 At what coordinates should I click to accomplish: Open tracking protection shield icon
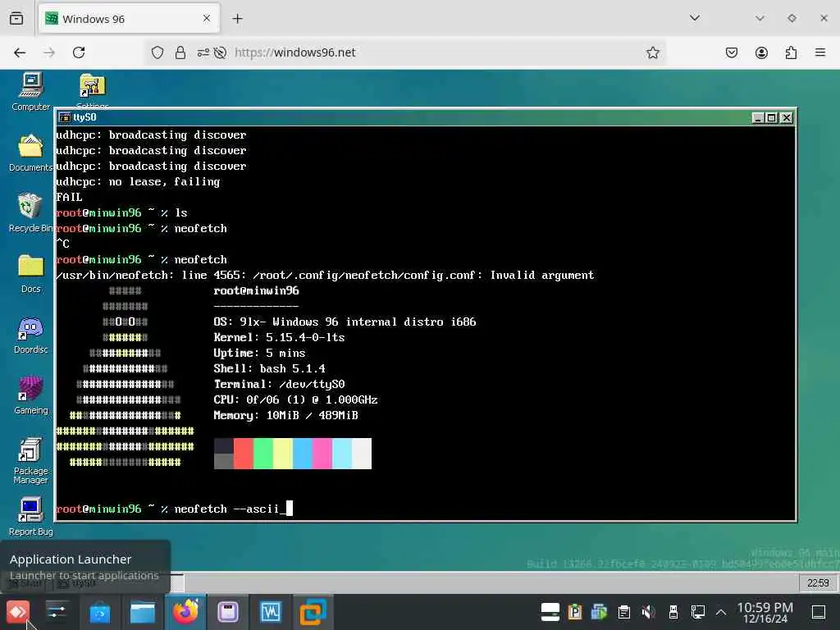157,52
